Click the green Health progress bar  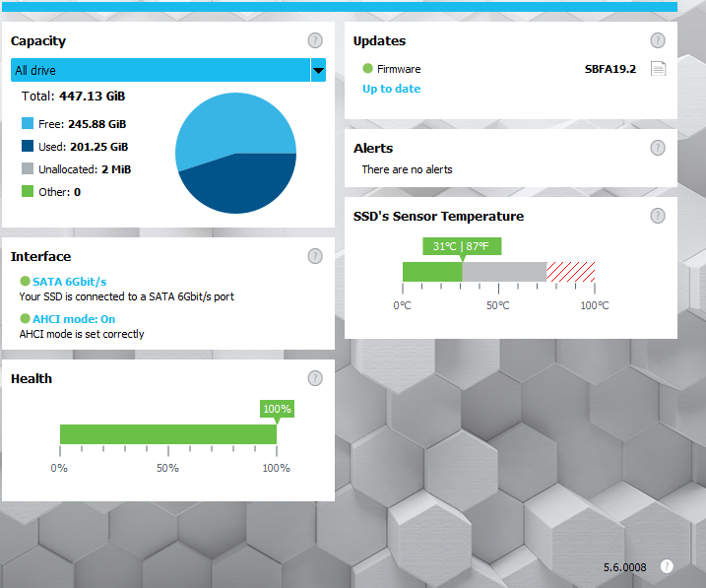click(x=168, y=434)
